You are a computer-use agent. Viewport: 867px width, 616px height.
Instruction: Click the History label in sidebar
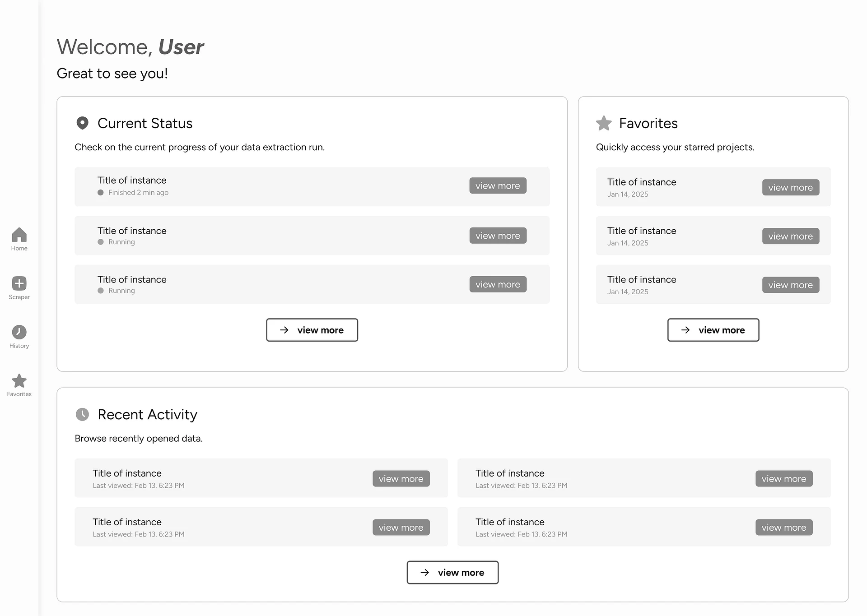[x=19, y=346]
